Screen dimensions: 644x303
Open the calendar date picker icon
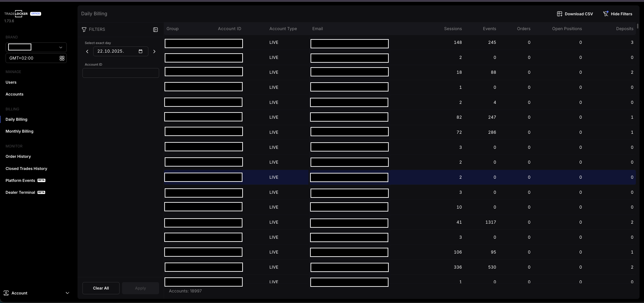140,51
